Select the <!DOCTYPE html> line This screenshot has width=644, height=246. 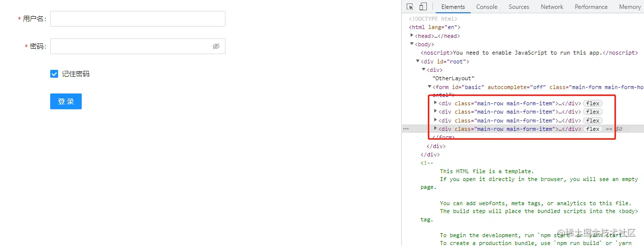[433, 19]
